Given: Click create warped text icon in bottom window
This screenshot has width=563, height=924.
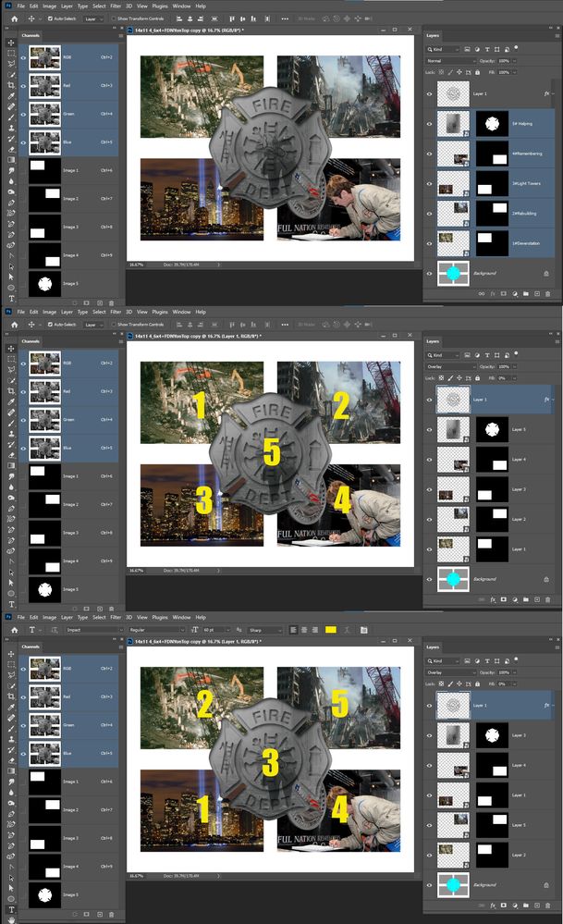Looking at the screenshot, I should click(x=347, y=630).
